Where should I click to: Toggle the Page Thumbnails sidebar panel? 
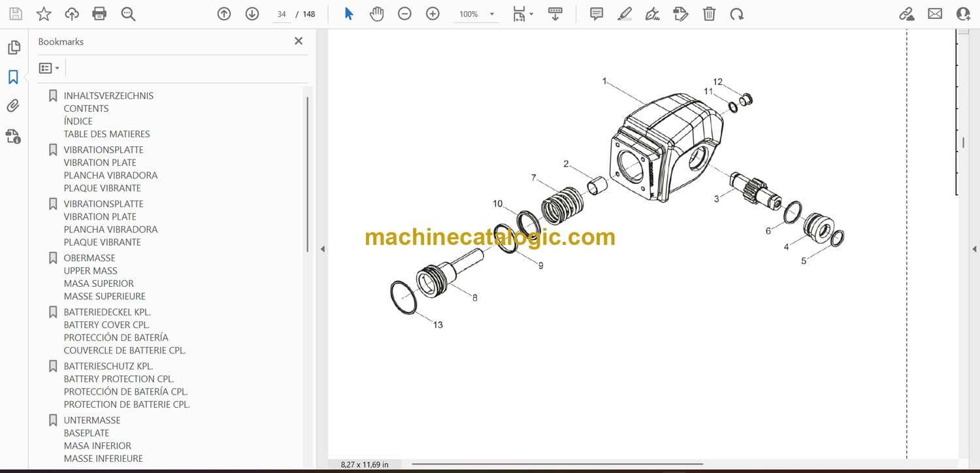pyautogui.click(x=13, y=48)
